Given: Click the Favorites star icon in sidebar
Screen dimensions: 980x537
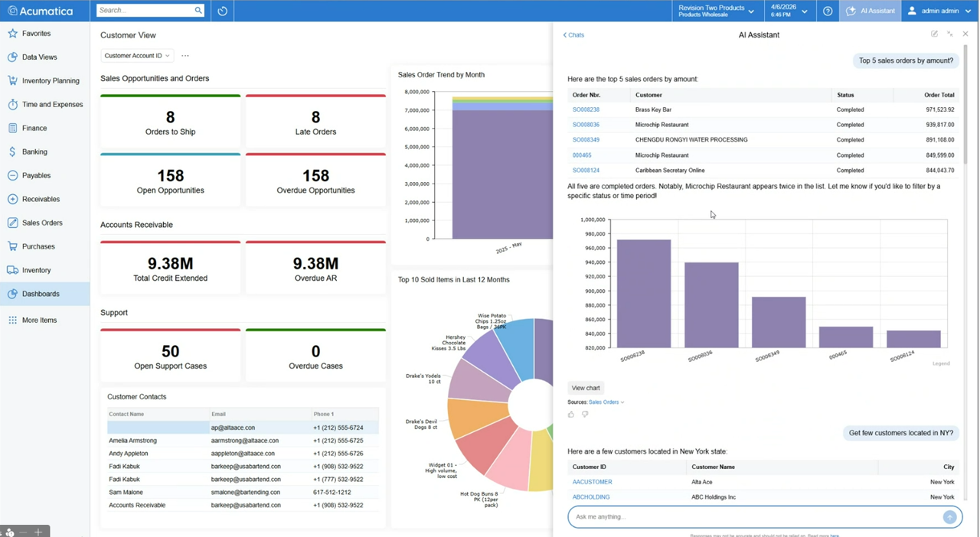Looking at the screenshot, I should [14, 33].
